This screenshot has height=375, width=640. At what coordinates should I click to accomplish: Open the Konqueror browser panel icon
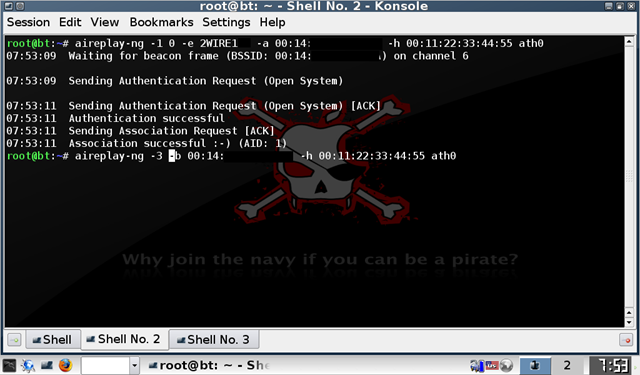point(28,365)
